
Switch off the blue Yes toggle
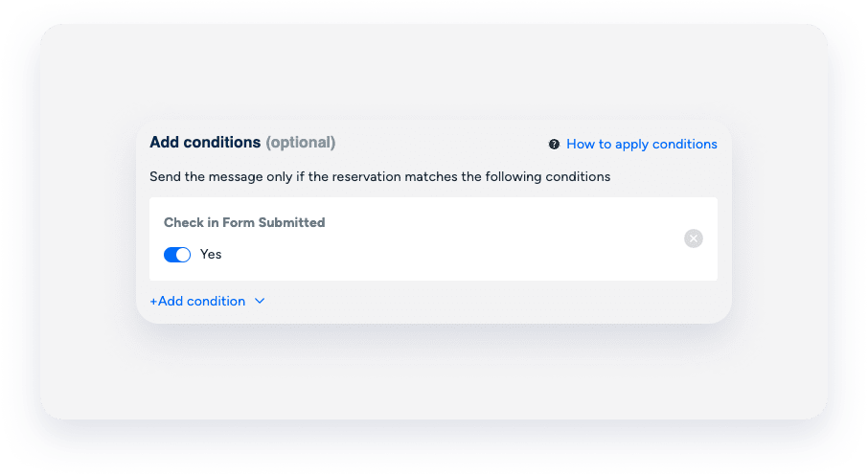point(177,254)
